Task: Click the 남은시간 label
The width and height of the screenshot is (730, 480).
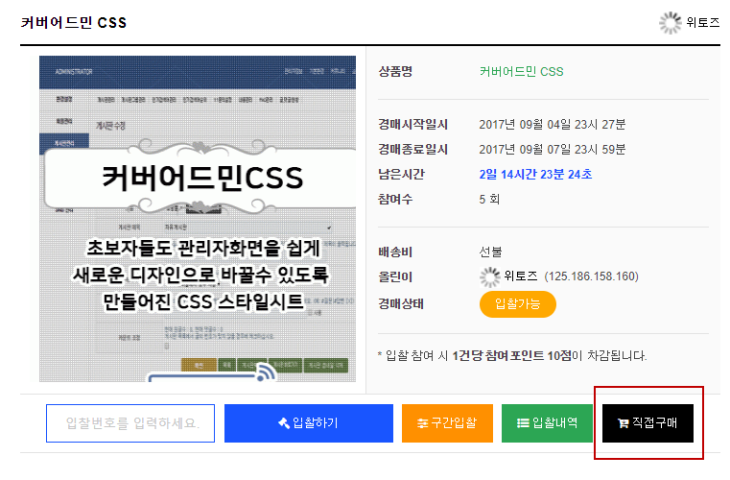Action: 401,175
